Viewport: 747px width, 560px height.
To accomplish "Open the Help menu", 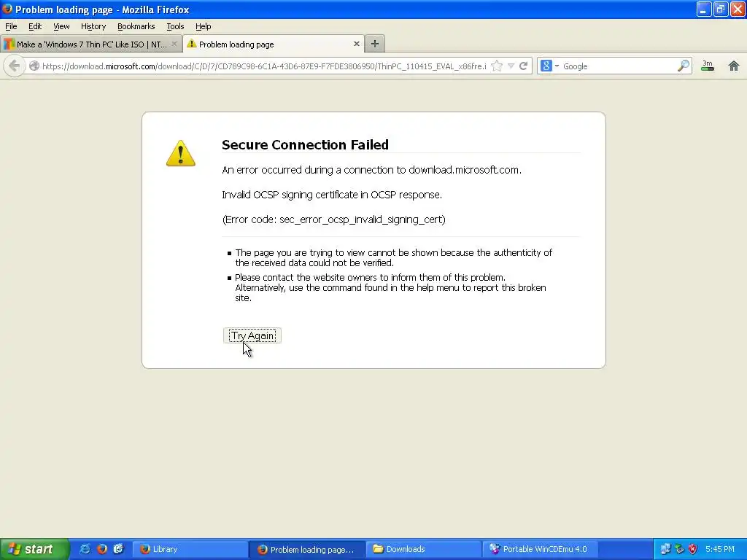I will (204, 26).
